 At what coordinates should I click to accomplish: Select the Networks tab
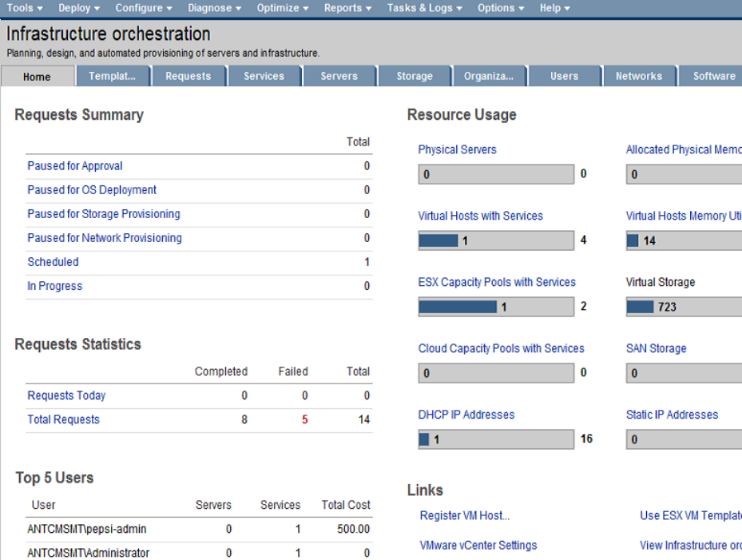coord(638,77)
